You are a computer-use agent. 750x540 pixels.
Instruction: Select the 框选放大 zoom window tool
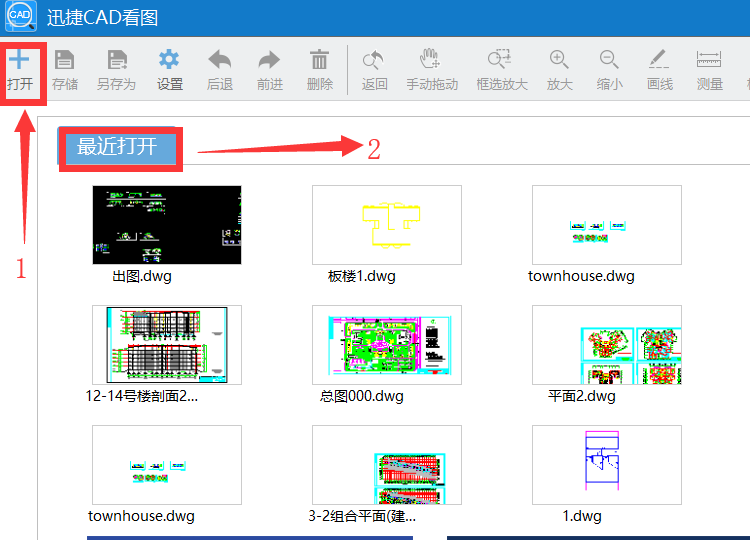tap(500, 59)
